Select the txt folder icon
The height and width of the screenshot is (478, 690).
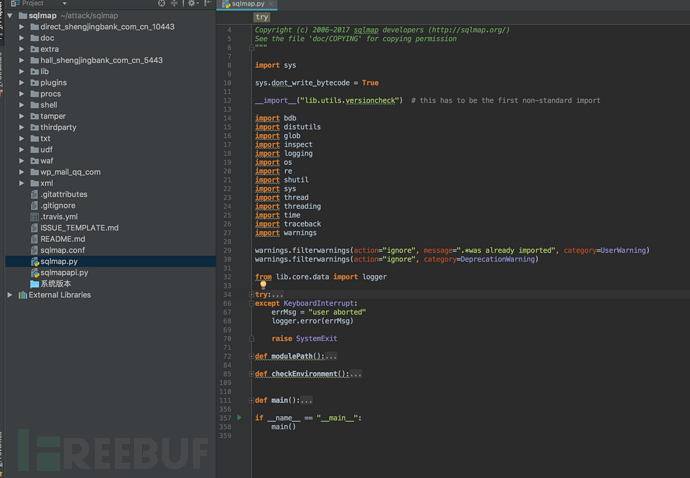click(34, 139)
